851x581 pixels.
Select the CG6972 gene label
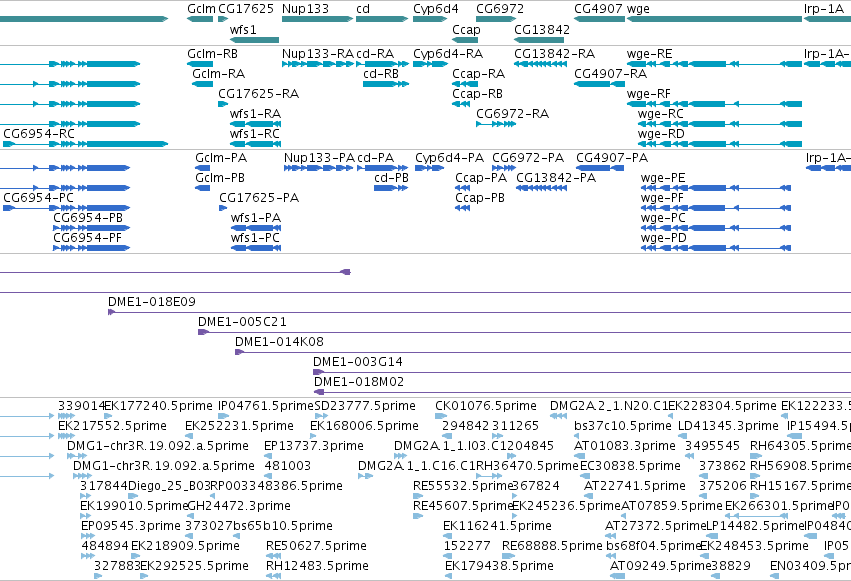tap(500, 9)
